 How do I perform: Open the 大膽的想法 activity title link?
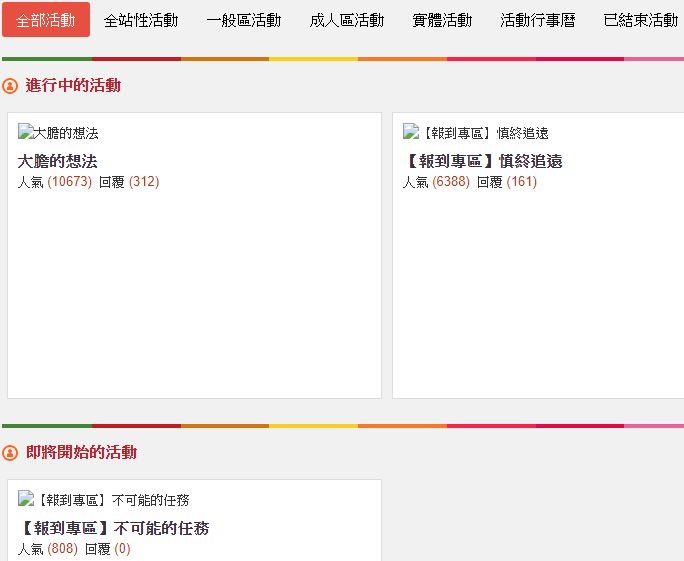pos(58,161)
